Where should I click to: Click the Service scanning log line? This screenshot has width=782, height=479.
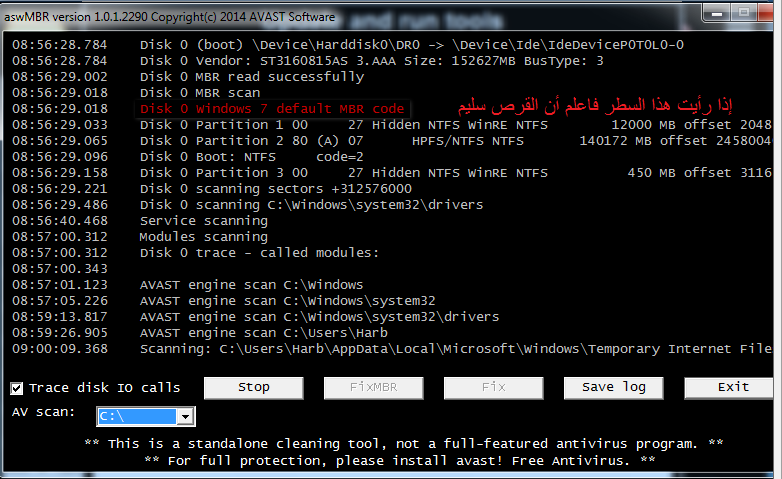coord(204,221)
